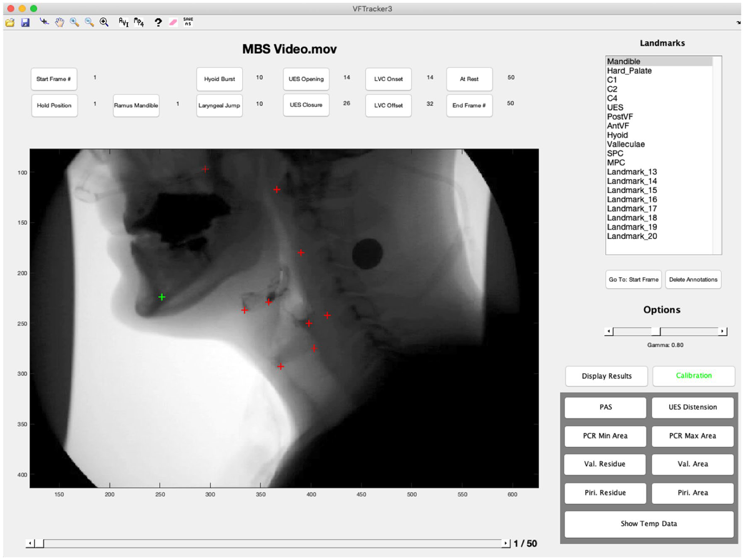Click the frame slider thumb
This screenshot has height=560, width=745.
[39, 544]
